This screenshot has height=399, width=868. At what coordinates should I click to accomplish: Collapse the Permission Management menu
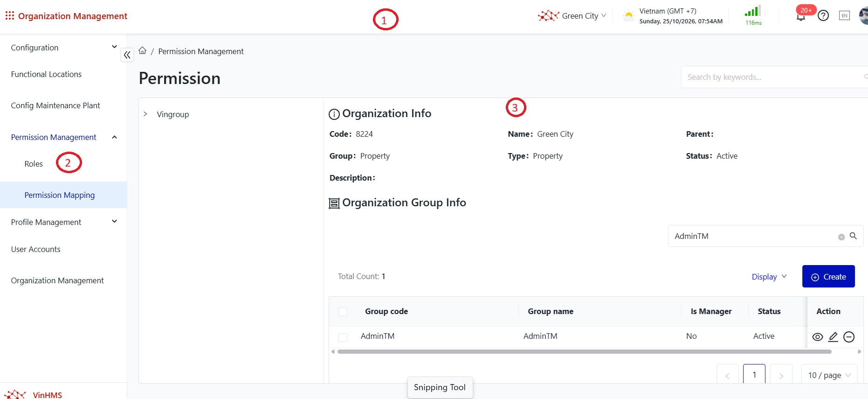pyautogui.click(x=115, y=137)
